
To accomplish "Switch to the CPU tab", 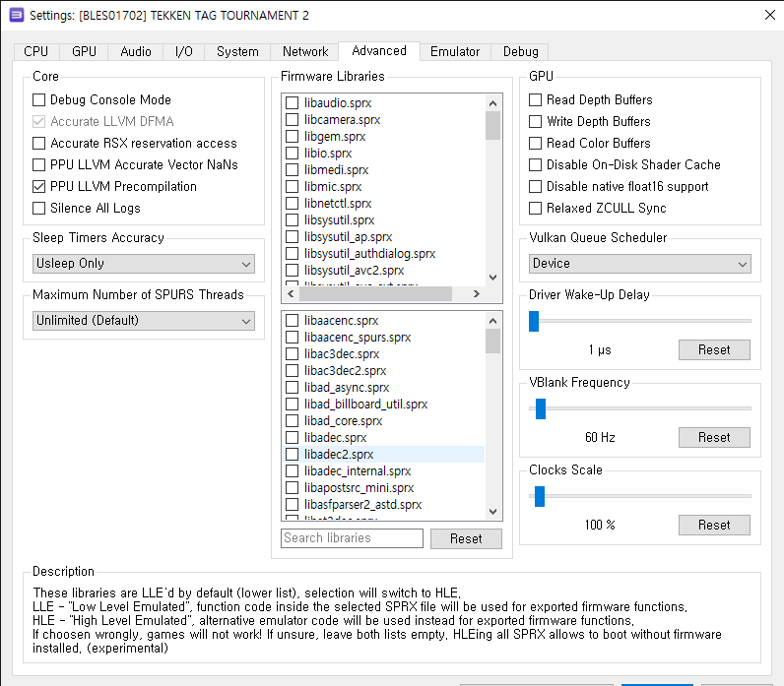I will [36, 51].
